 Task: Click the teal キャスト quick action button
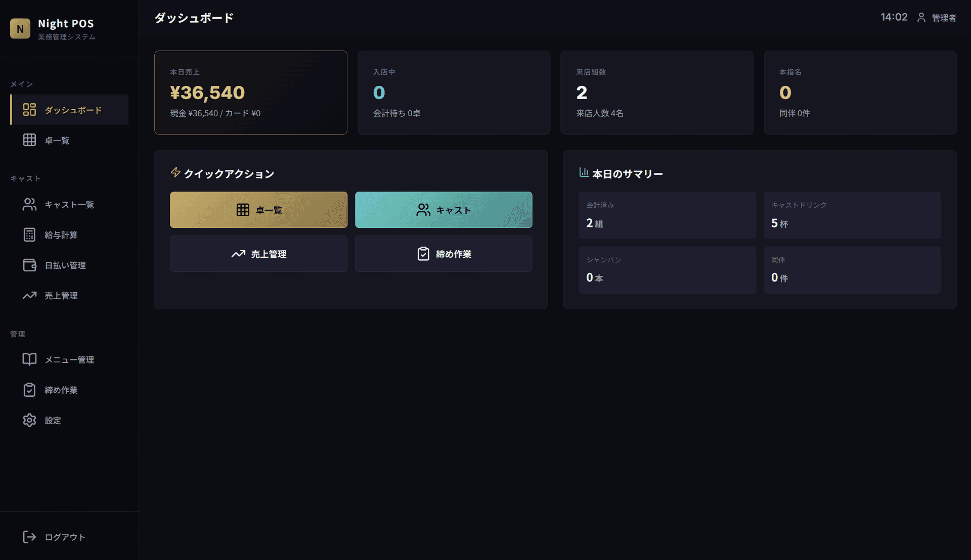tap(444, 210)
